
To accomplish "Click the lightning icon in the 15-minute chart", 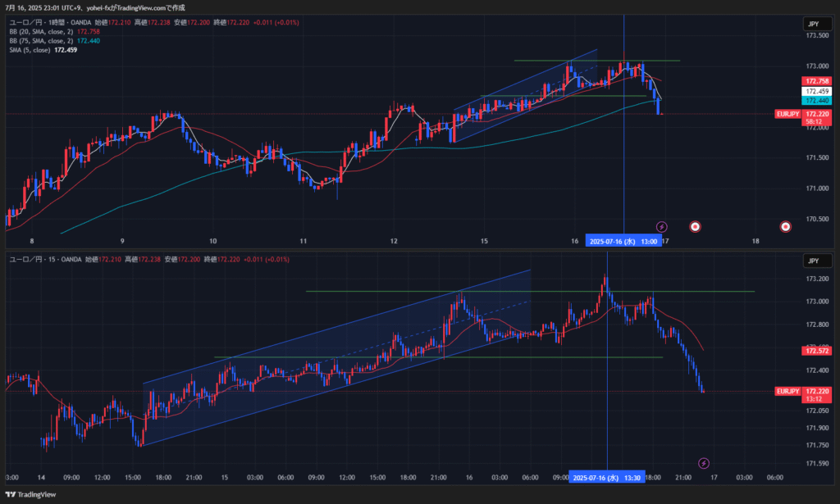I will (703, 463).
